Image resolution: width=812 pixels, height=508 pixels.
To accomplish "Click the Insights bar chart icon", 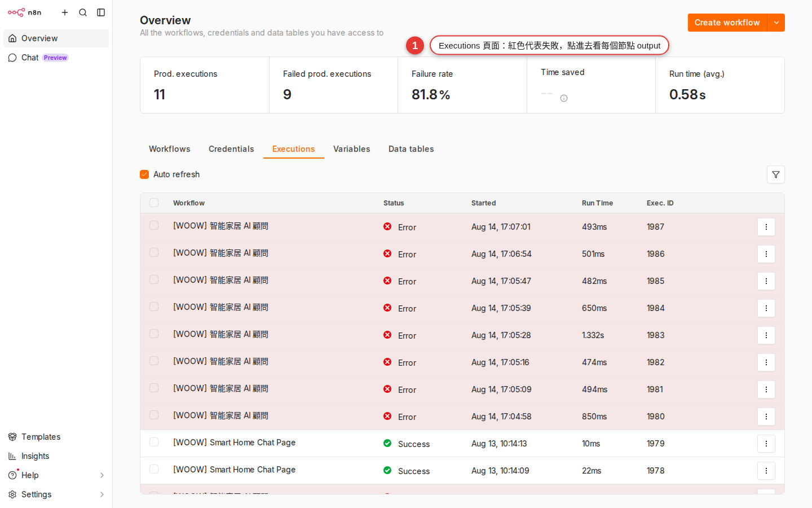I will tap(12, 456).
